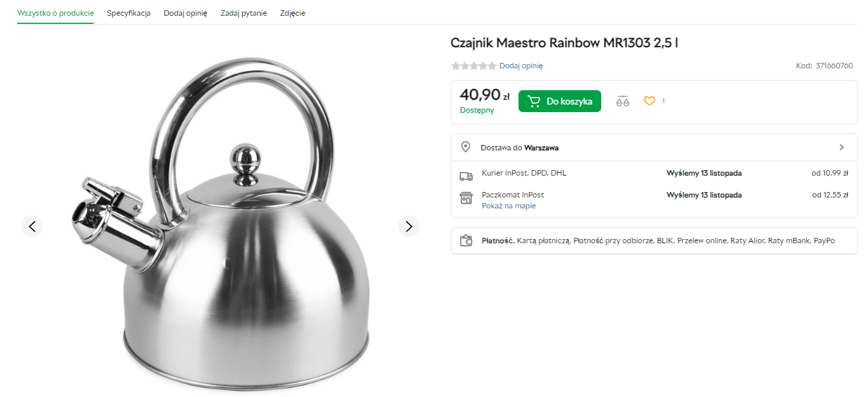Open the Pokaż na mapie link

(x=508, y=206)
